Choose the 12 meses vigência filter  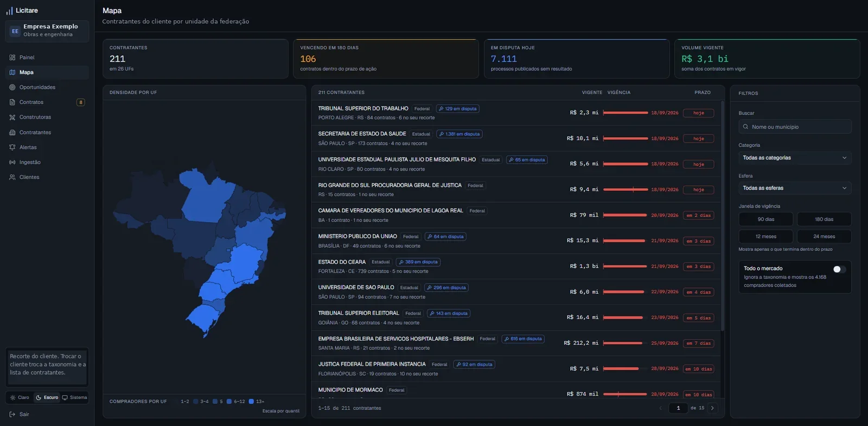click(x=766, y=236)
